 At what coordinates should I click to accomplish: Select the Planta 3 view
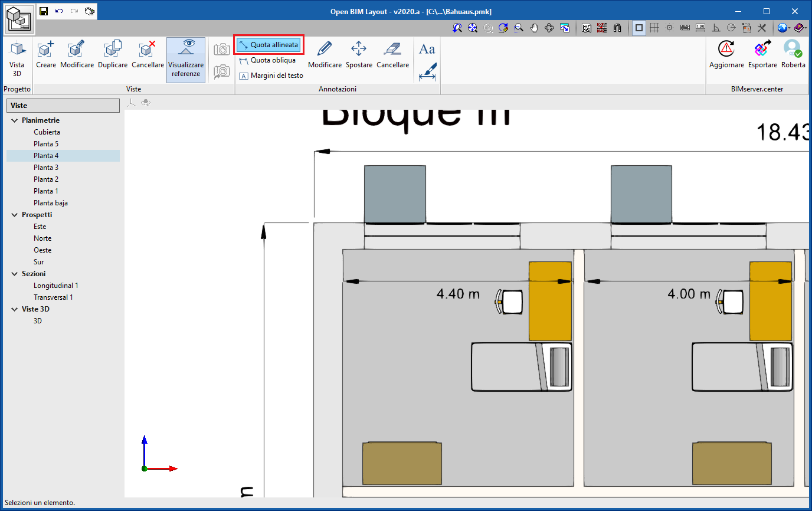46,168
